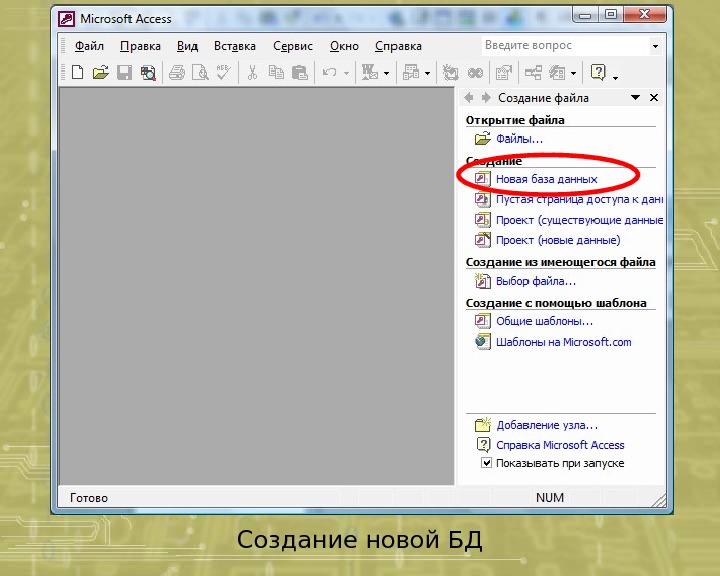720x576 pixels.
Task: Uncheck the Показывать при запуске checkbox
Action: point(487,463)
